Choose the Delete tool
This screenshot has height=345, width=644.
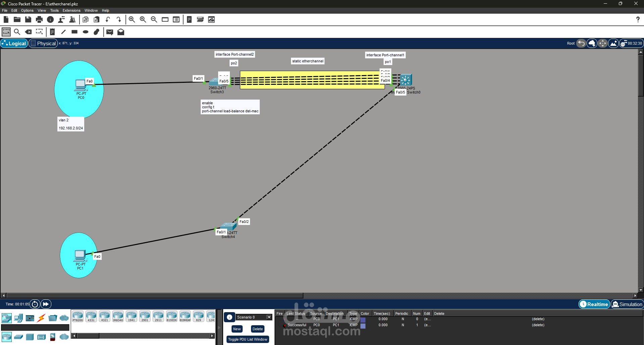[29, 32]
